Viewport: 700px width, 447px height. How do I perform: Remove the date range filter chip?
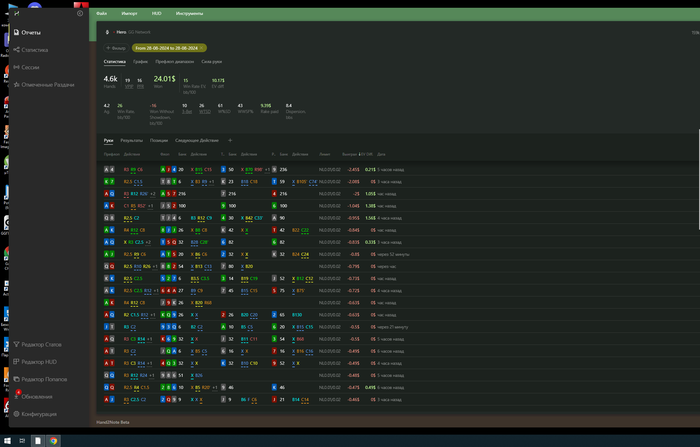(x=201, y=48)
